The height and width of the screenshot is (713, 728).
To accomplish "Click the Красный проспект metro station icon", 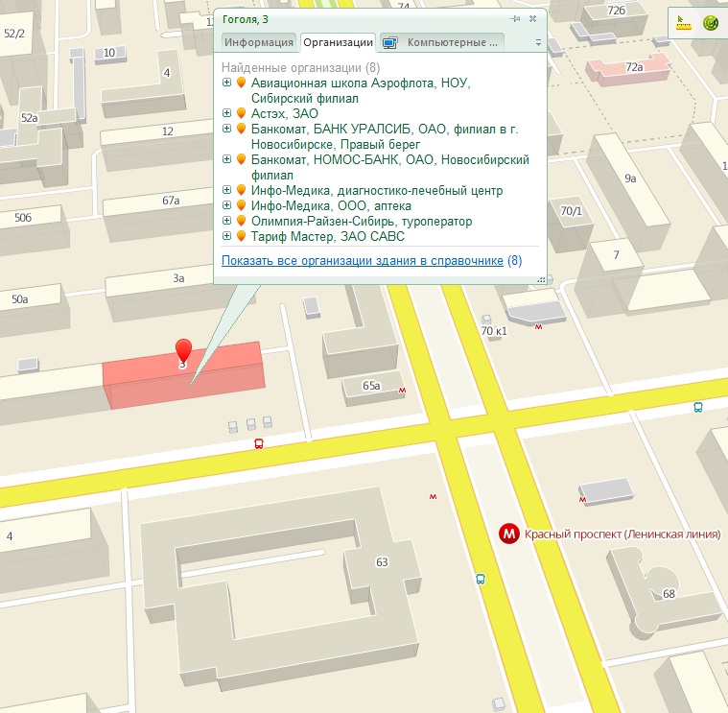I will (x=509, y=535).
